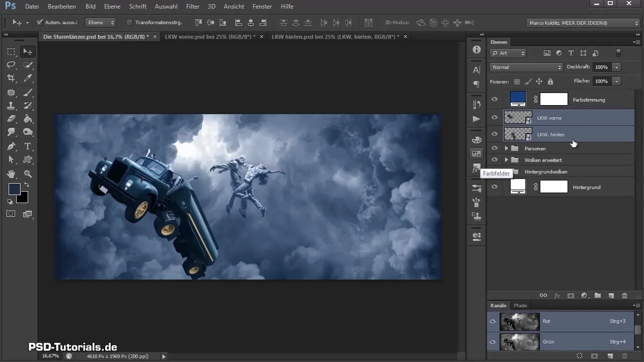Screen dimensions: 644x362
Task: Open the Deckkraft slider dropdown
Action: 616,67
